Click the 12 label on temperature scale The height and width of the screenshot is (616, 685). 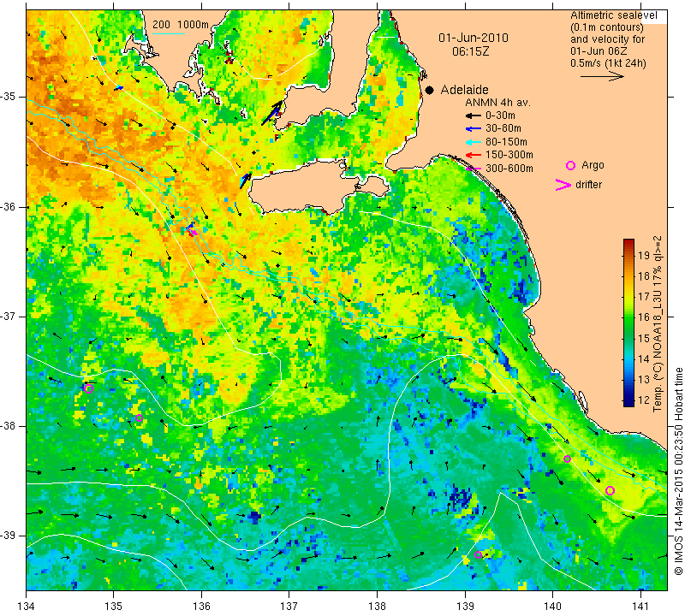click(644, 400)
